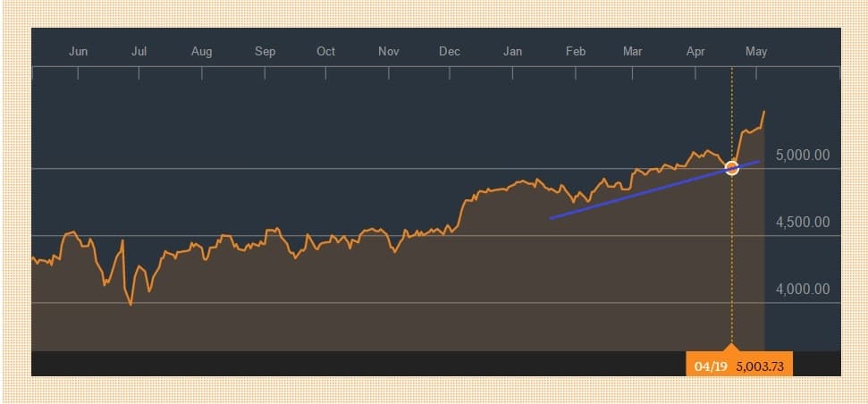Click the May month label

[x=756, y=51]
